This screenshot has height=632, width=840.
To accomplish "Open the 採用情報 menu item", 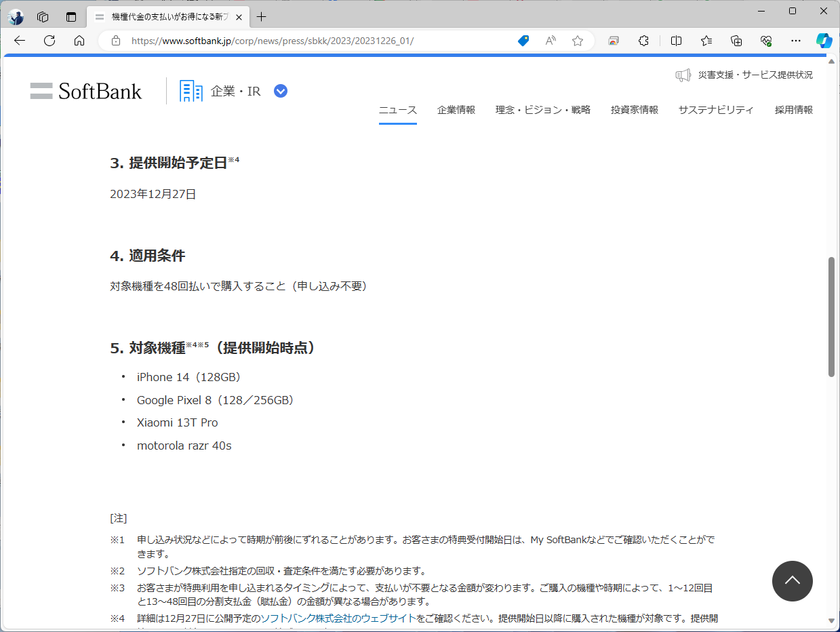I will tap(794, 110).
